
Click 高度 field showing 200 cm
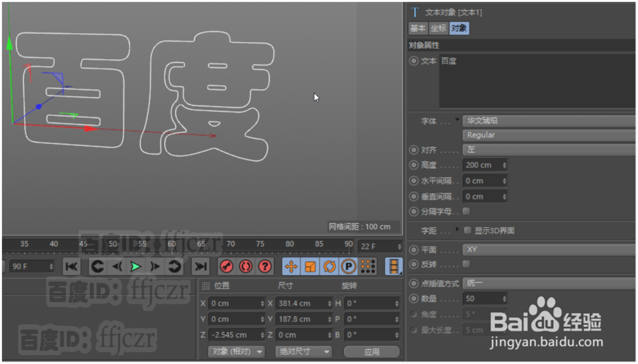click(x=482, y=165)
